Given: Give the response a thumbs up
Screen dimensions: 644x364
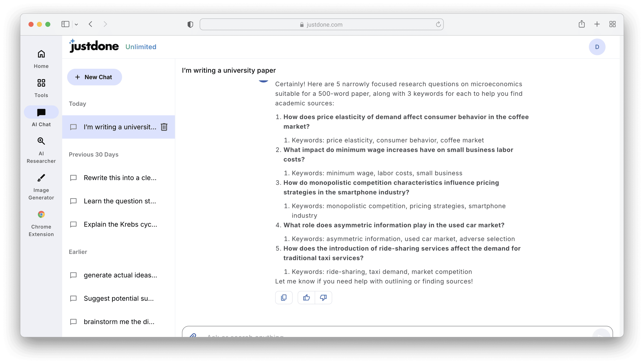Looking at the screenshot, I should tap(306, 298).
